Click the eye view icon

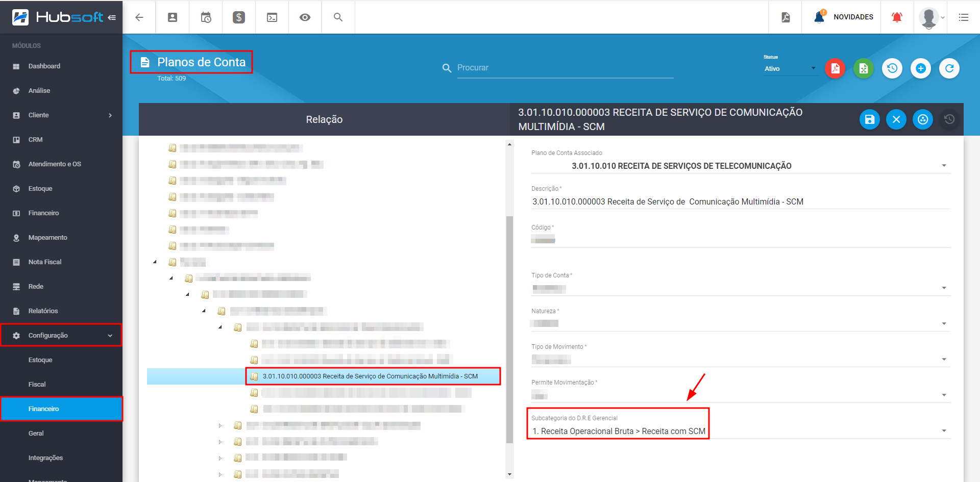click(305, 17)
